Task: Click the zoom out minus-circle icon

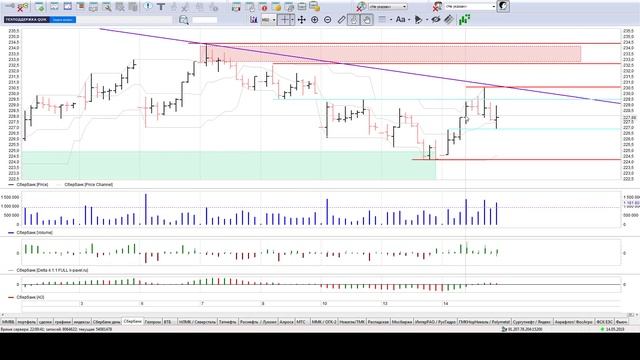Action: coord(327,20)
